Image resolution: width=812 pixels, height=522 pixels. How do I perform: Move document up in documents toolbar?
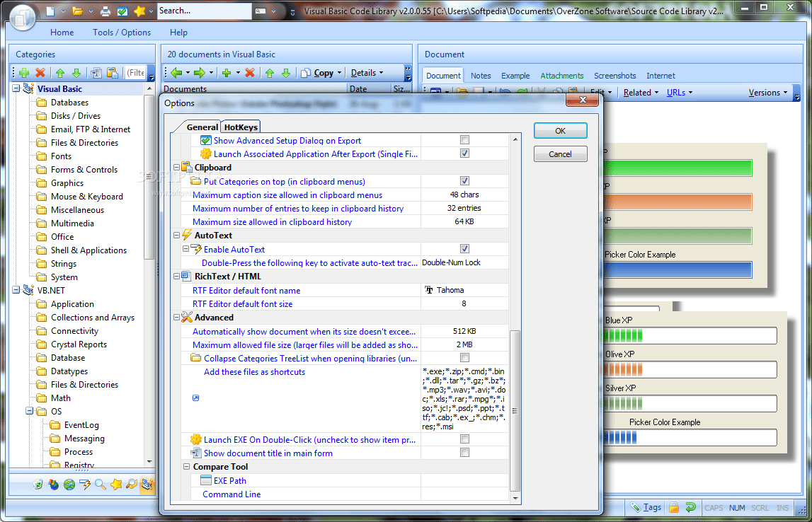[270, 73]
